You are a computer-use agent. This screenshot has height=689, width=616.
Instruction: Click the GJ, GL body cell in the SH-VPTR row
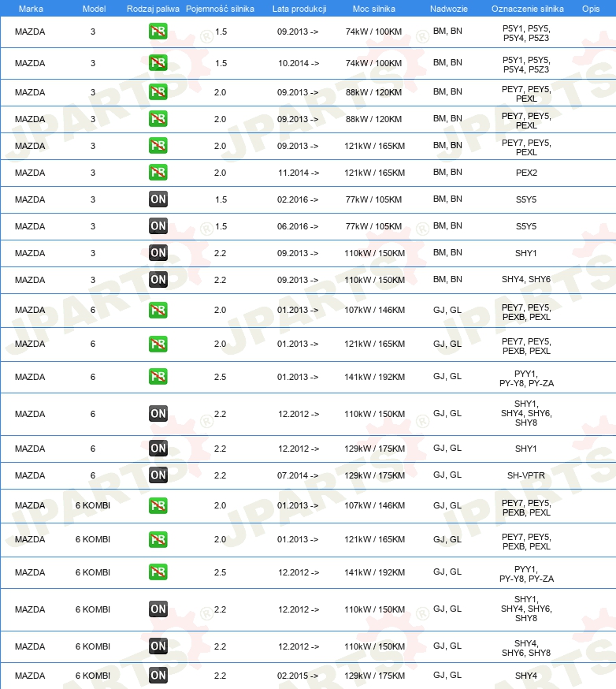pyautogui.click(x=447, y=475)
